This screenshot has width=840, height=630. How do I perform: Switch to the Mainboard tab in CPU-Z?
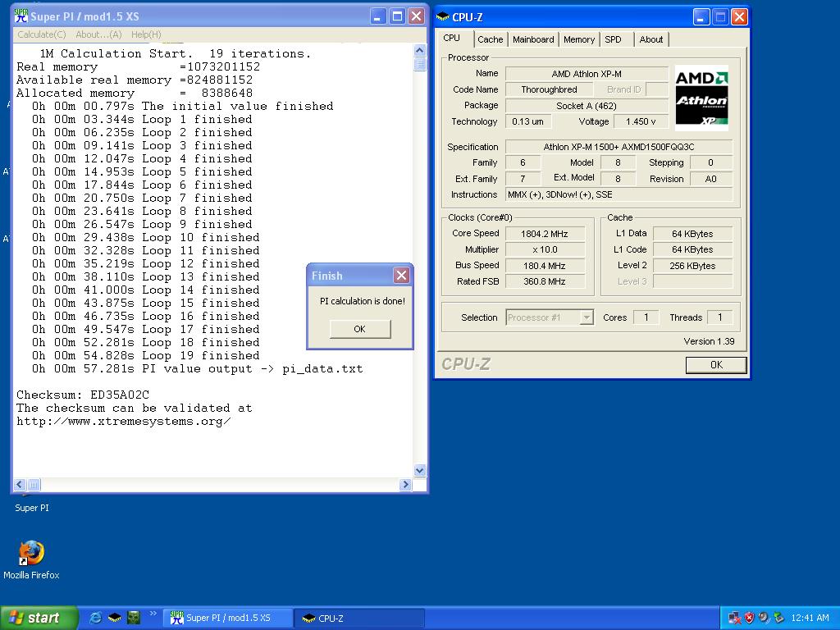pos(533,39)
